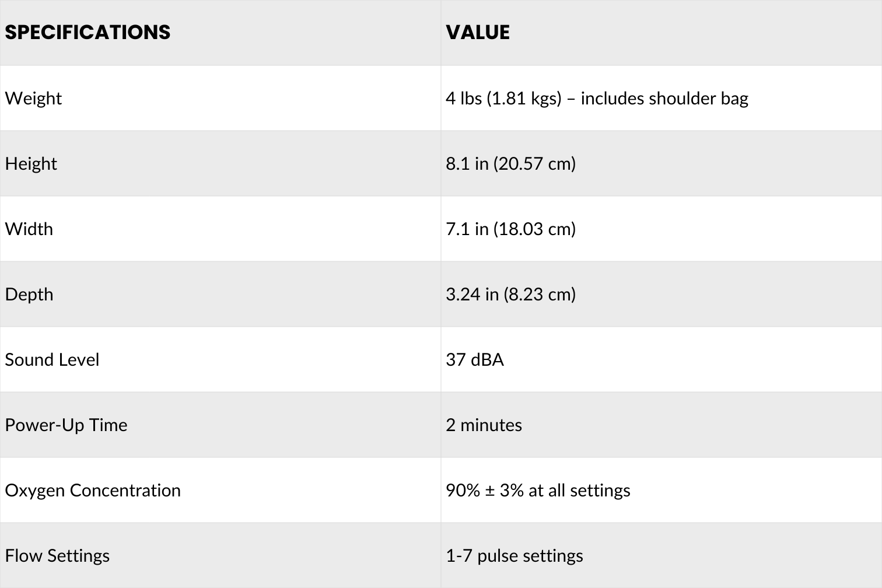Click the '4 lbs (1.81 kgs)' text
Screen dimensions: 882x588
pyautogui.click(x=503, y=98)
